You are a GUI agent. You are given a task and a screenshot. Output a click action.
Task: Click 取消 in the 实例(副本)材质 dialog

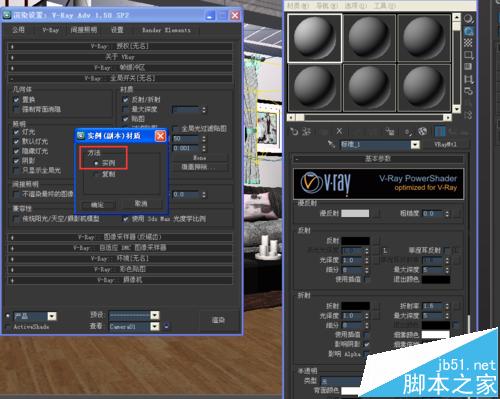(x=141, y=204)
